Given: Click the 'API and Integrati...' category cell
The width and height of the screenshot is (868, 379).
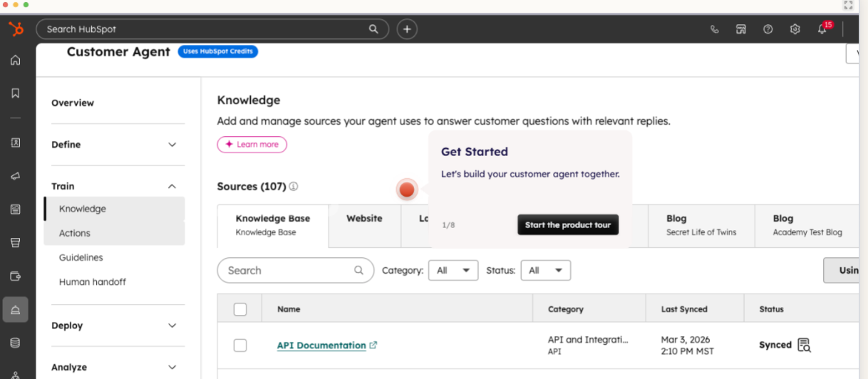Looking at the screenshot, I should pos(588,340).
